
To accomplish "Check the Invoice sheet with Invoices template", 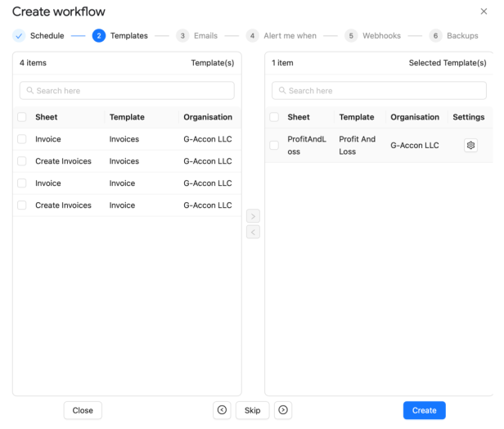I will 22,139.
